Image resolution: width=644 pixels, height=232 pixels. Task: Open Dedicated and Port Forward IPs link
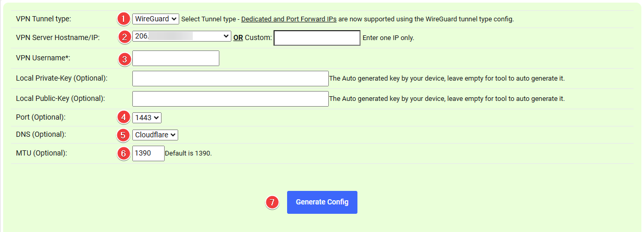[289, 19]
